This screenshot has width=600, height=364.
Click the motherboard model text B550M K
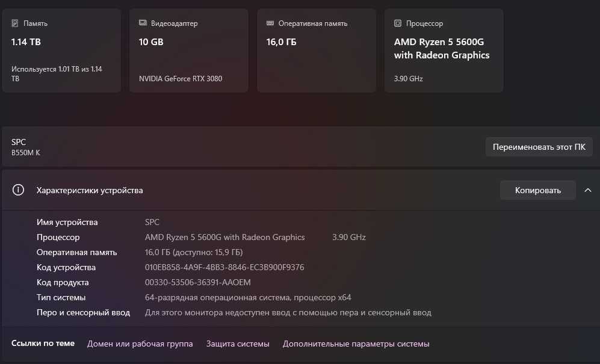pyautogui.click(x=26, y=152)
